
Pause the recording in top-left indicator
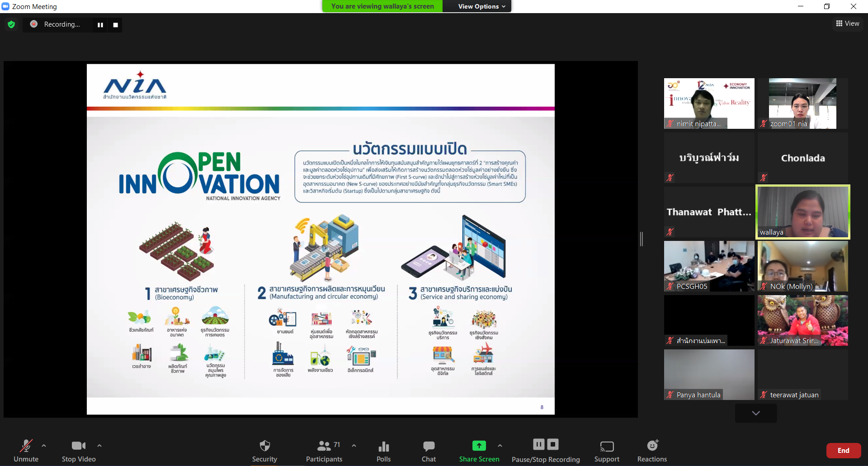100,25
